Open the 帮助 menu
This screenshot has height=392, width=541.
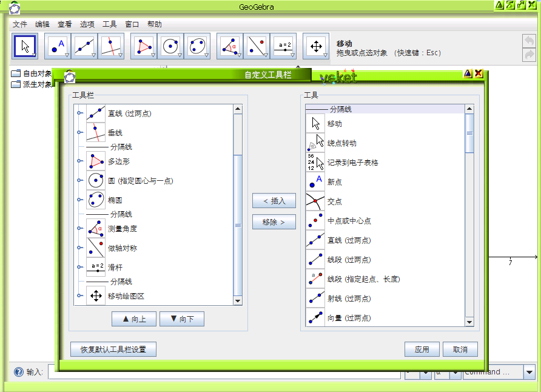(x=154, y=24)
